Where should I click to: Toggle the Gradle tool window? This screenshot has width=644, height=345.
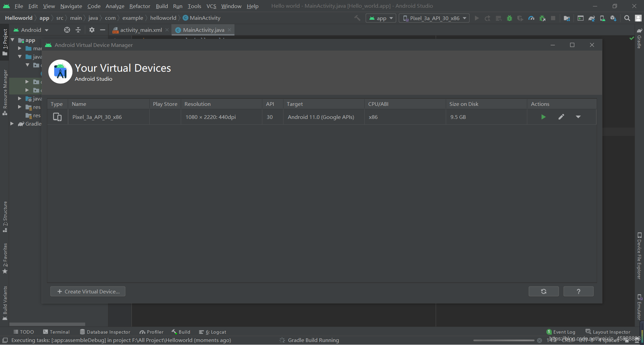coord(639,39)
